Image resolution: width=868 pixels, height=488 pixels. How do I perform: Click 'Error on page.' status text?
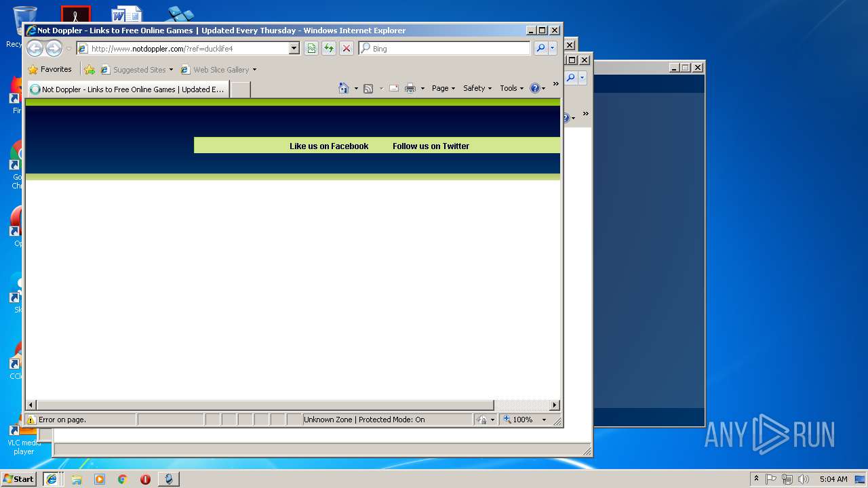[x=62, y=420]
